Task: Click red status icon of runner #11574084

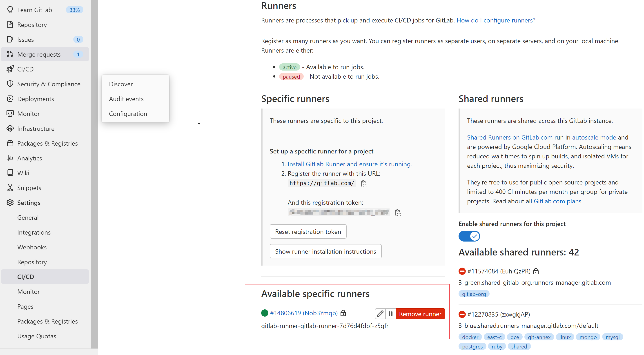Action: 462,271
